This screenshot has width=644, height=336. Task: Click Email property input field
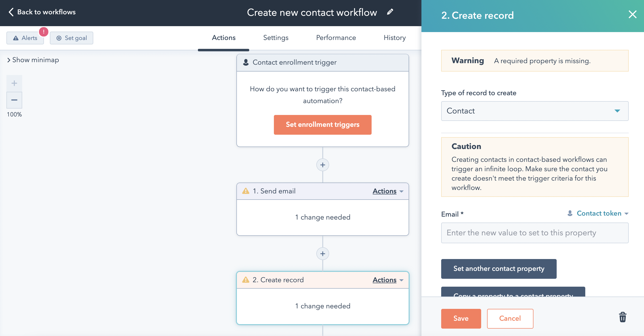click(x=534, y=233)
